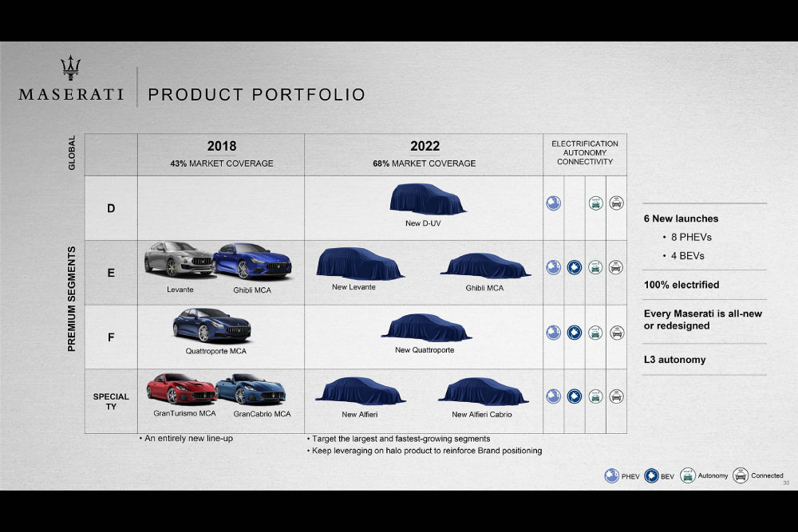Click the Autonomy icon in the Specialty row
798x532 pixels.
tap(595, 396)
